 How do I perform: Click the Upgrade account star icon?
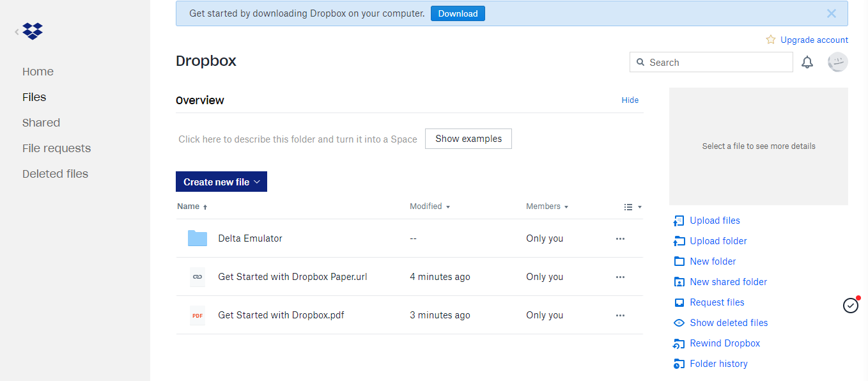(771, 40)
